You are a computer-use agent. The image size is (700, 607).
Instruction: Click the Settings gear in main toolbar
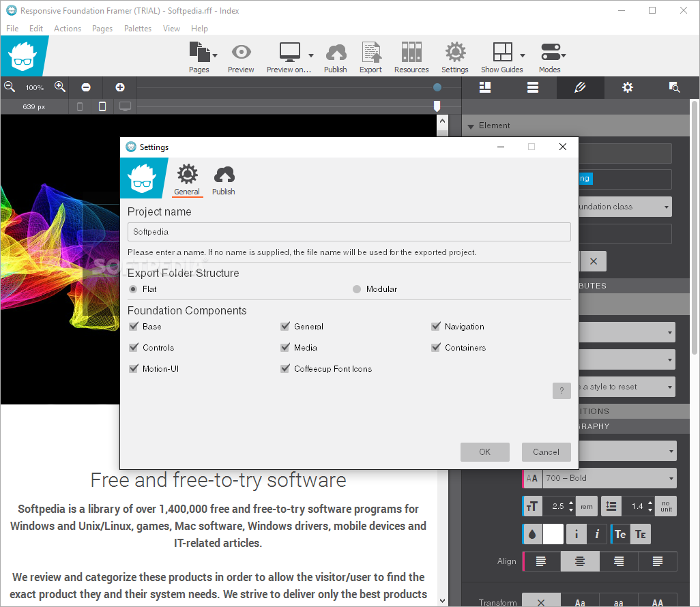coord(455,53)
